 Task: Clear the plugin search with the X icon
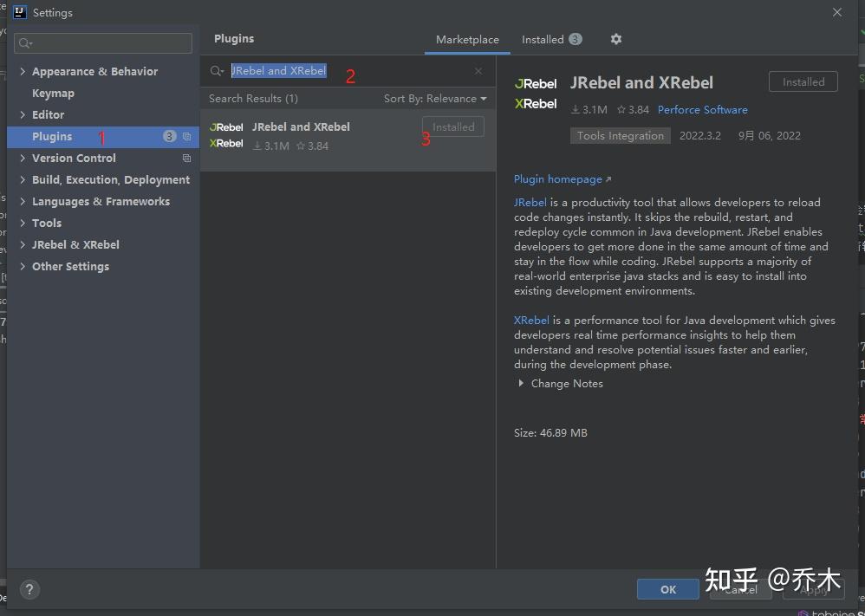[478, 71]
